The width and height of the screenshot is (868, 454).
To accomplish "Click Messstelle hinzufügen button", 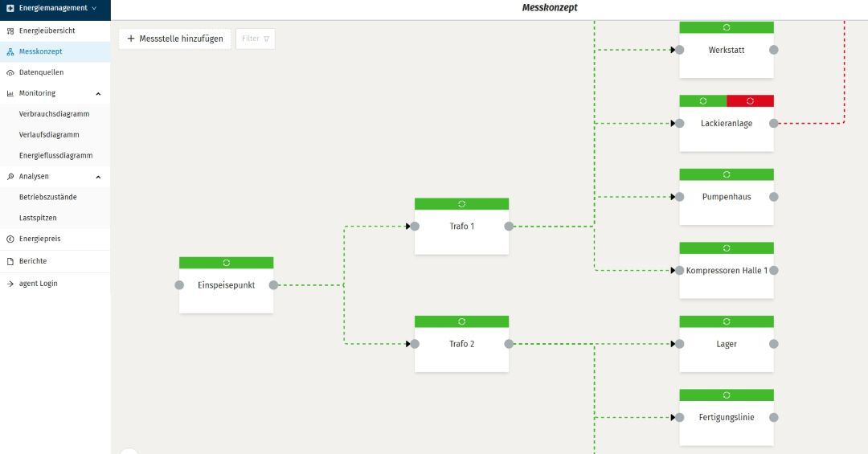I will click(175, 39).
